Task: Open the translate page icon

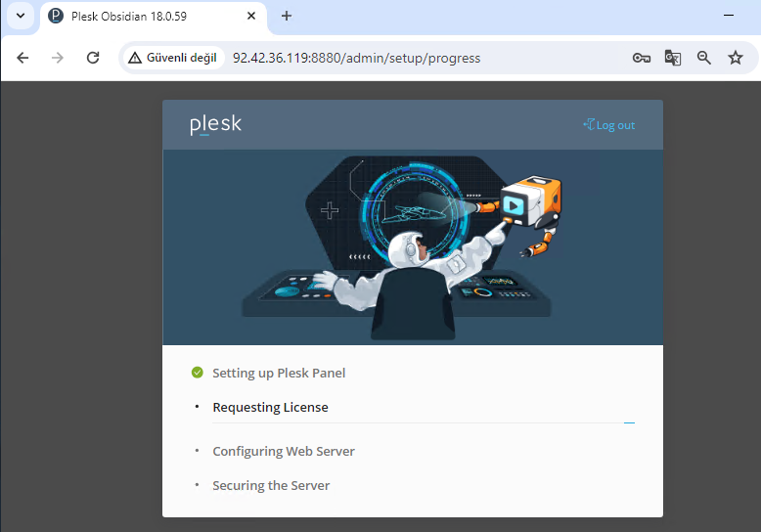Action: coord(673,59)
